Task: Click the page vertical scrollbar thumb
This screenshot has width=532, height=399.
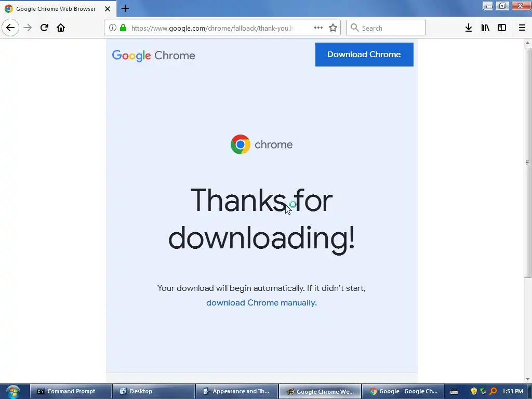Action: (x=527, y=163)
